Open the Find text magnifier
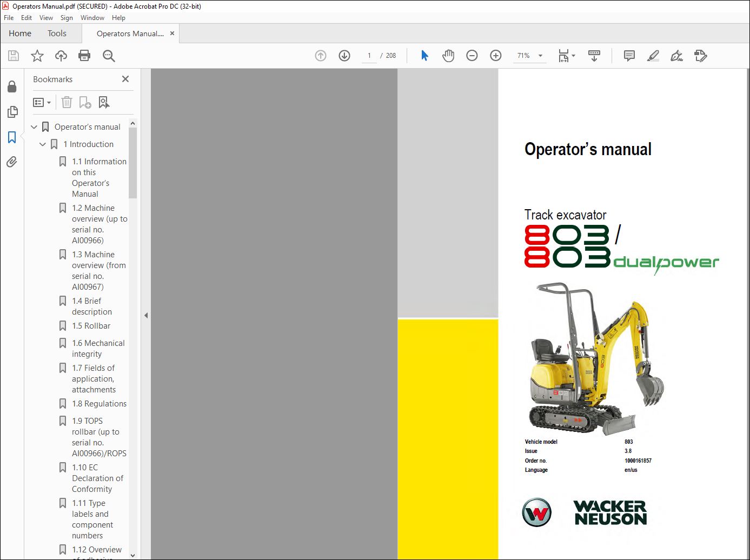Image resolution: width=750 pixels, height=560 pixels. (109, 56)
